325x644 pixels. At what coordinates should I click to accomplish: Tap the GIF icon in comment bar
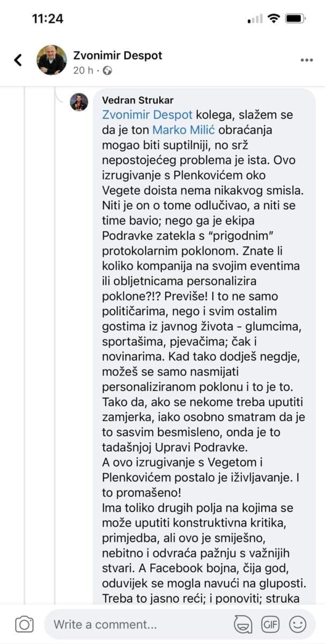270,624
